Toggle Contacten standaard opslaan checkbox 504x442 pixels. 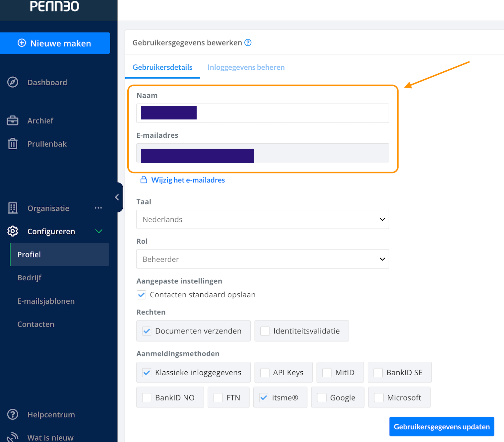tap(142, 295)
